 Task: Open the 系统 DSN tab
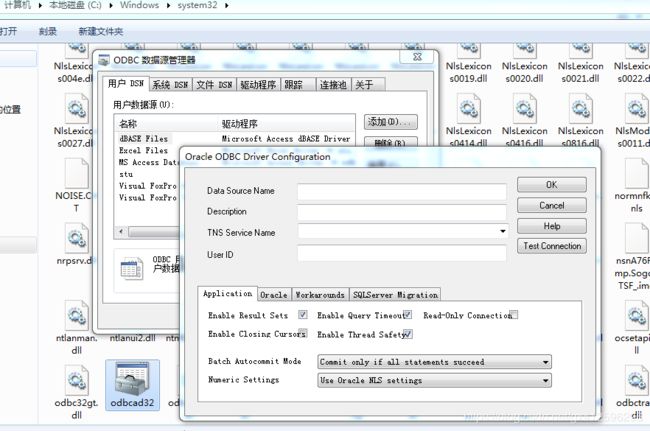pos(170,85)
